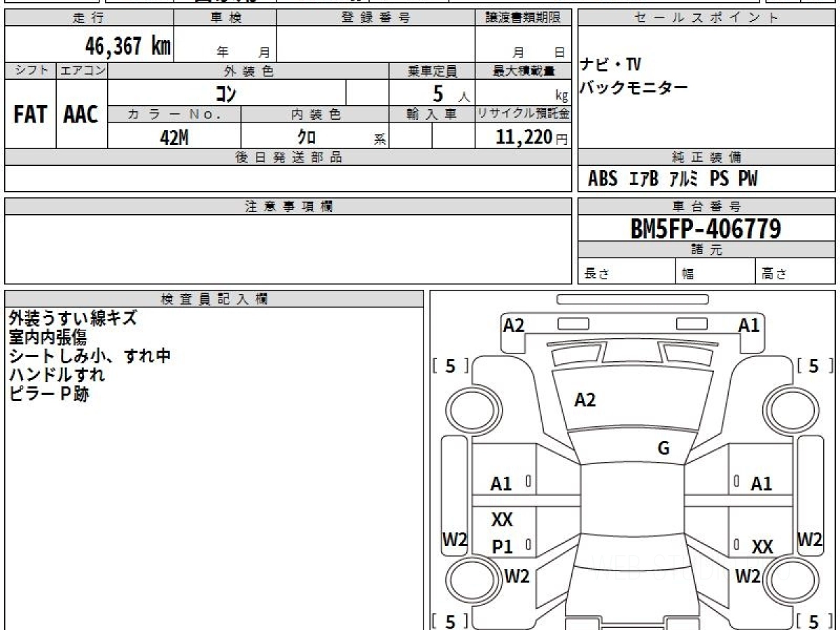Select the G mark on the windshield
The width and height of the screenshot is (840, 630).
(x=664, y=449)
